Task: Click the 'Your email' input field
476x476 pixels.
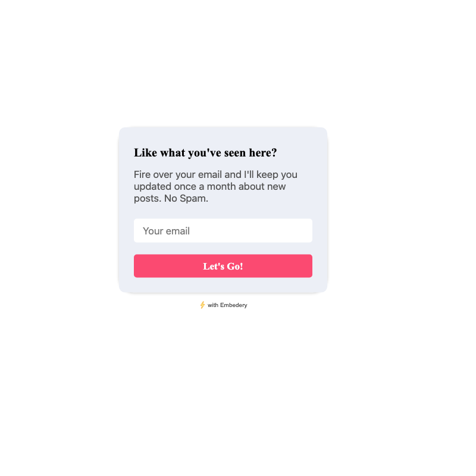Action: 223,231
